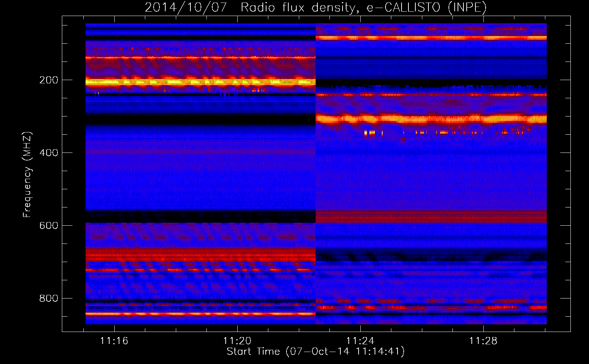Click the "Start Time (07-Oct-14 11:14:41)" label
Viewport: 589px width, 364px height.
(316, 351)
